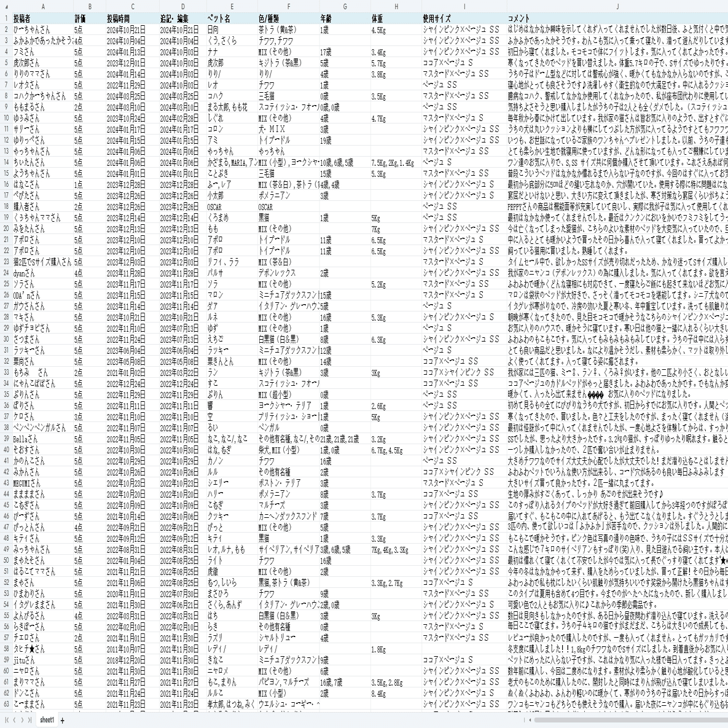Click the horizontal scrollbar left arrow

(531, 720)
